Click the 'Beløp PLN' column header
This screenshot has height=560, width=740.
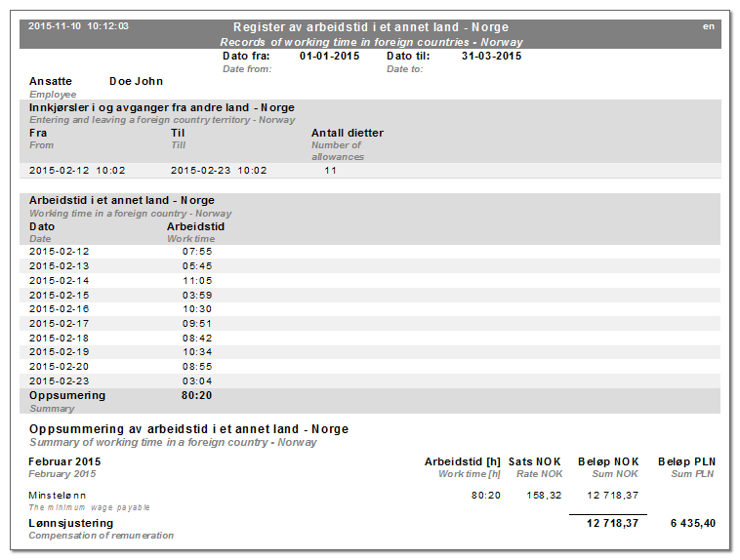tap(686, 461)
